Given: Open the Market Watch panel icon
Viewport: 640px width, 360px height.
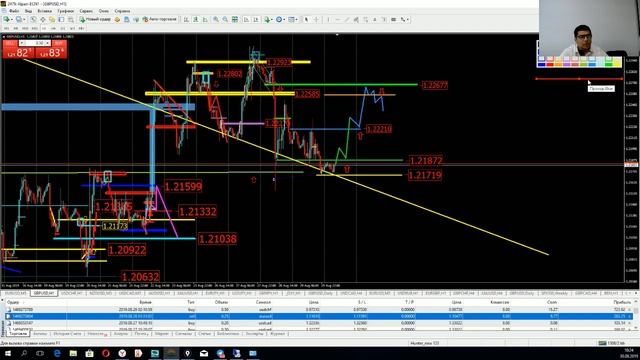Looking at the screenshot, I should tap(33, 19).
